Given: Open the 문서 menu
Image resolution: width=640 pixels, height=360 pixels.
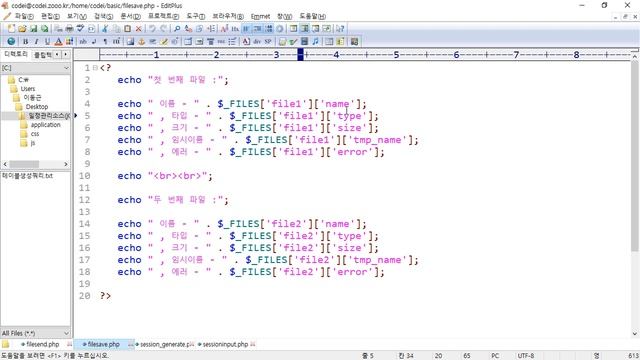Looking at the screenshot, I should pos(131,16).
